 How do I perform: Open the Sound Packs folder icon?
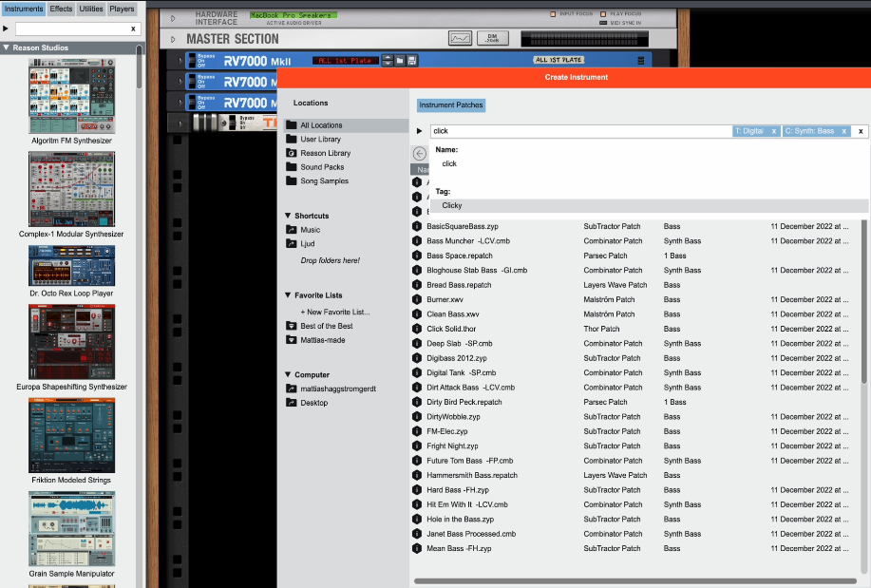[291, 167]
